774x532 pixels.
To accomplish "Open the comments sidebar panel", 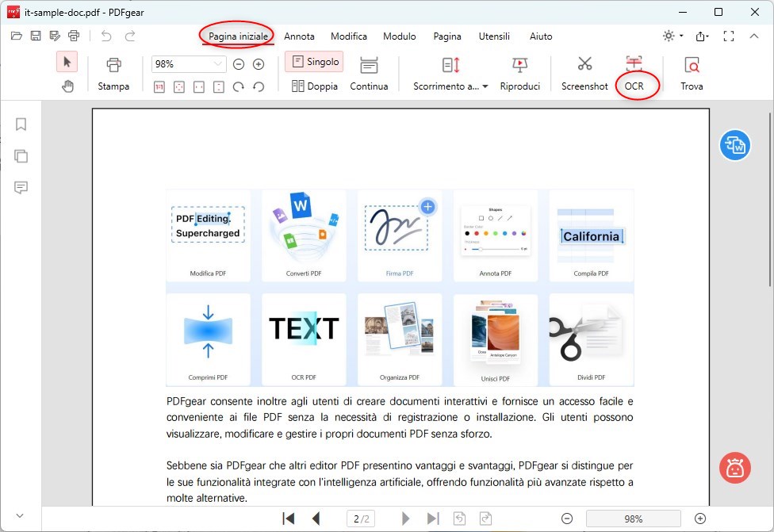I will (21, 188).
